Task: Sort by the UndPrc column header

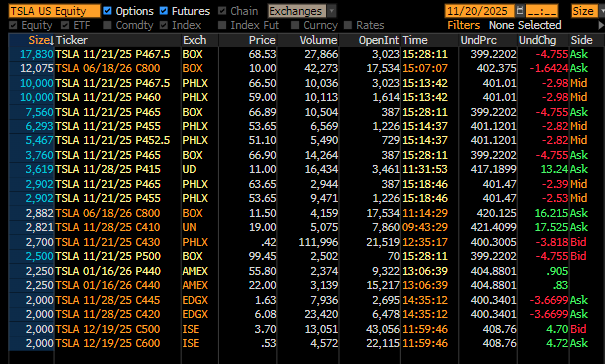Action: (488, 40)
